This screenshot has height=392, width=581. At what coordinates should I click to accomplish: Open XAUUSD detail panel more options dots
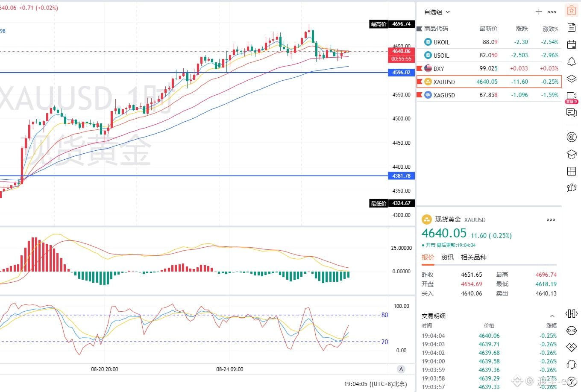[x=551, y=219]
